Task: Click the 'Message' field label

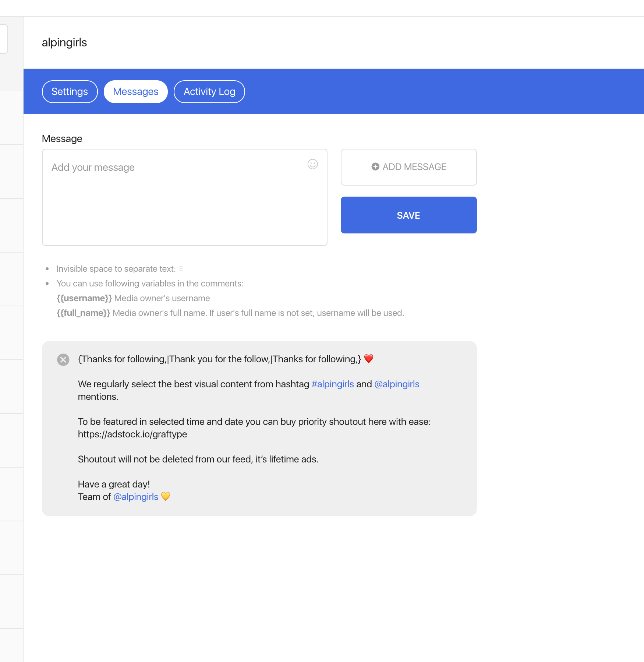Action: (x=62, y=139)
